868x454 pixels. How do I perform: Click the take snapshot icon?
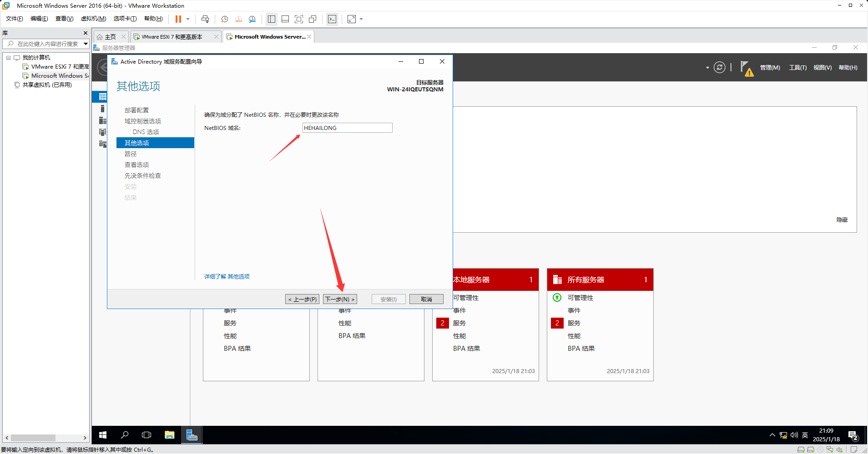coord(224,19)
